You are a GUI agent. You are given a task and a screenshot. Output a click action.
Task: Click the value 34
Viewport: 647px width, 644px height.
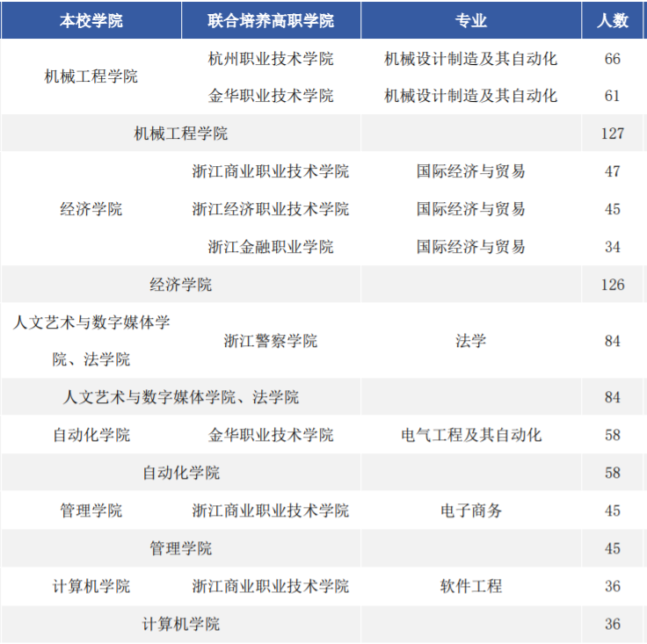(613, 247)
